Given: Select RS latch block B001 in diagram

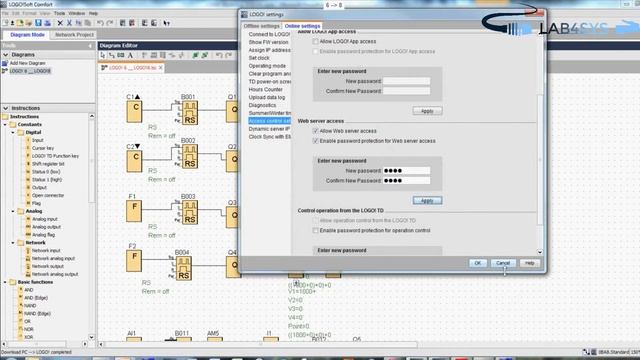Looking at the screenshot, I should pos(190,113).
